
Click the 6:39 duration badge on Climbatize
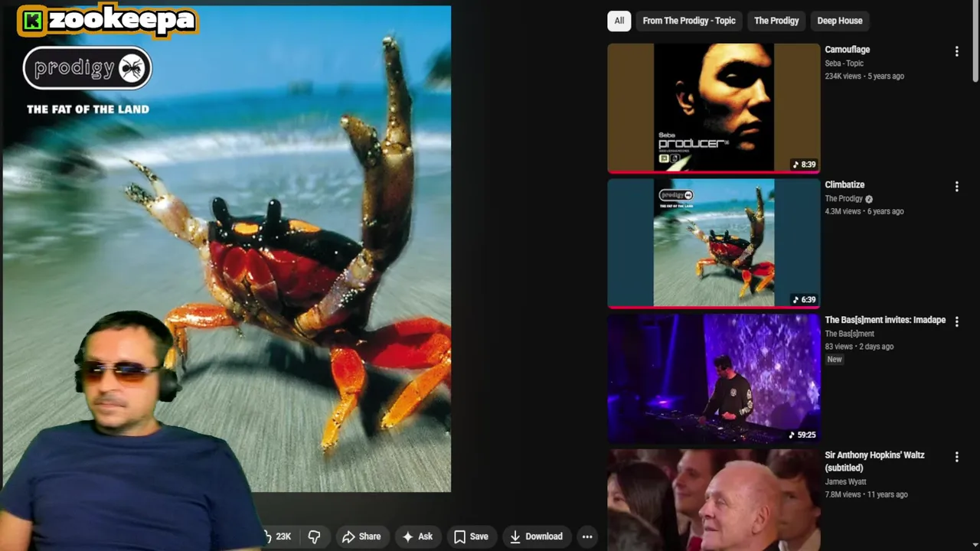click(804, 299)
